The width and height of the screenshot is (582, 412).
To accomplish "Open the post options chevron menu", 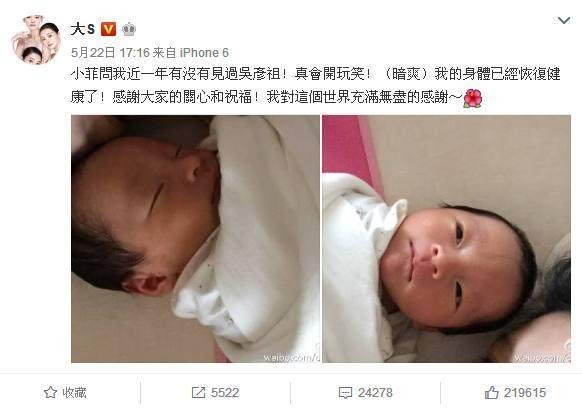I will click(x=563, y=20).
